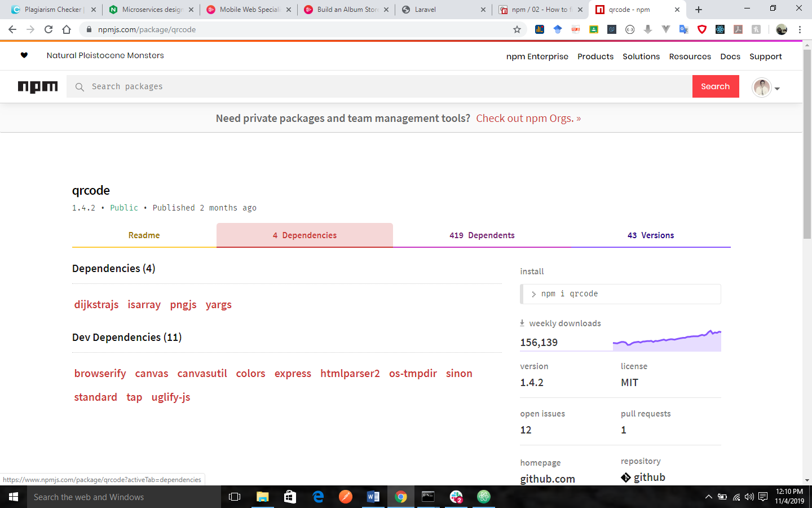The image size is (812, 508).
Task: Close the Laravel tab
Action: (483, 10)
